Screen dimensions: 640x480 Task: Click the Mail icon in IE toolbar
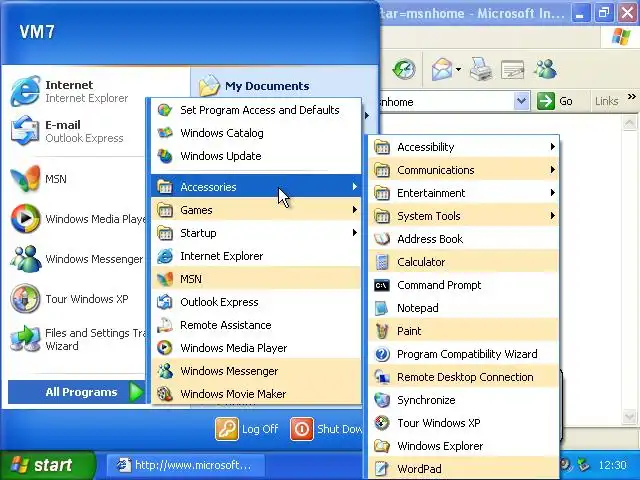pyautogui.click(x=442, y=69)
